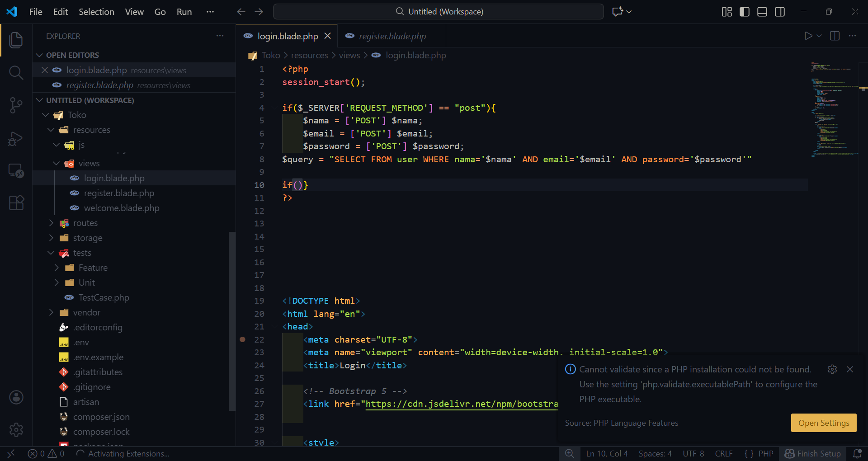
Task: Toggle the secondary side bar
Action: tap(780, 12)
